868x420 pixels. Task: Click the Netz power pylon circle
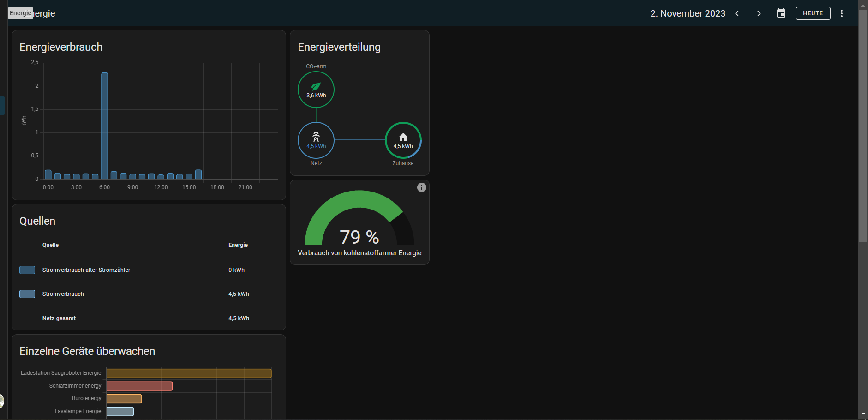pos(316,140)
